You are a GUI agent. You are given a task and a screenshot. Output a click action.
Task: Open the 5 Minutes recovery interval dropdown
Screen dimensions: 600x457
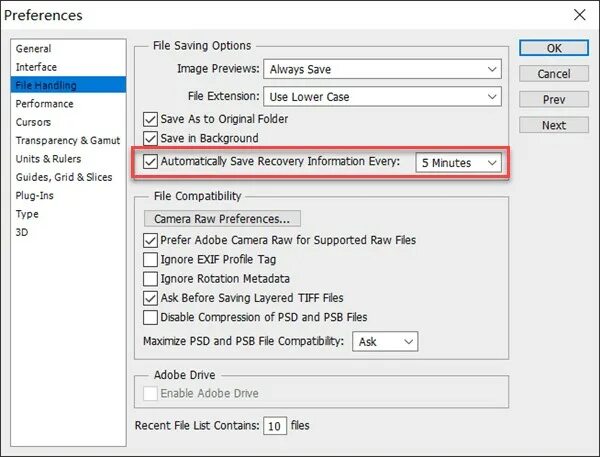(458, 163)
